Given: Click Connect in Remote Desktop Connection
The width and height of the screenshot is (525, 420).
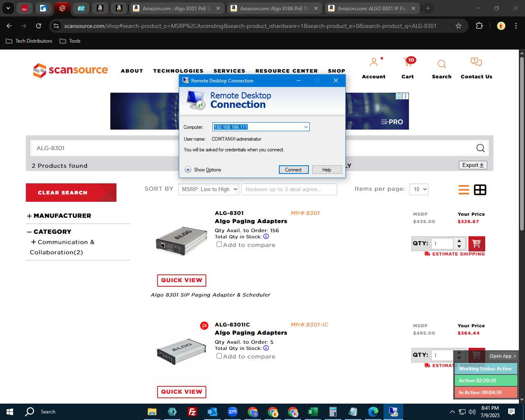Looking at the screenshot, I should click(294, 170).
